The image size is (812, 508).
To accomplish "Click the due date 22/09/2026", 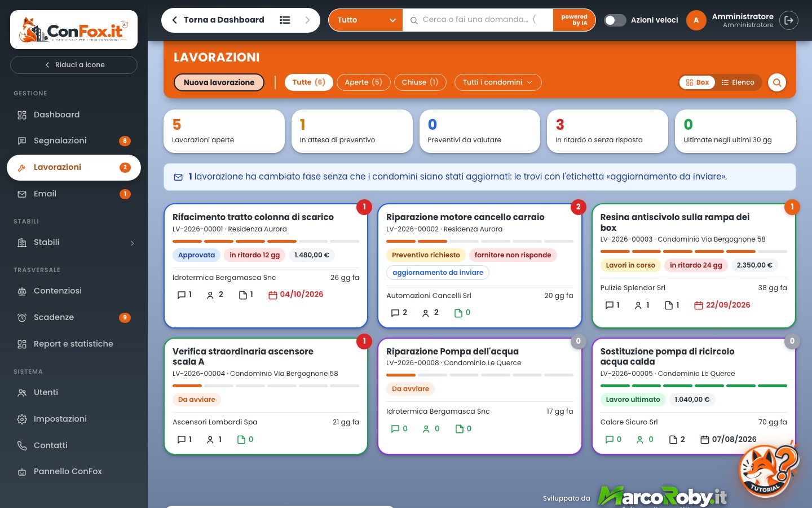I will [722, 305].
